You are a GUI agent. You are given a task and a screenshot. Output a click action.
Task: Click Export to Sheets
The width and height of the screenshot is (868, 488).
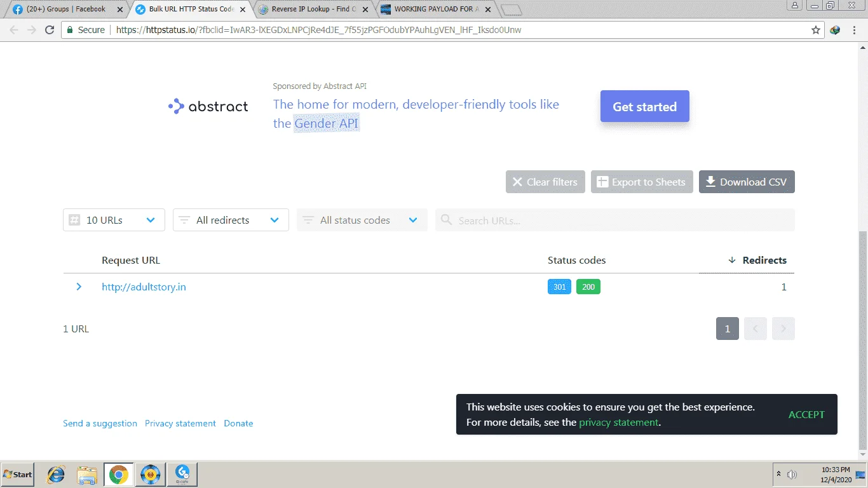642,182
